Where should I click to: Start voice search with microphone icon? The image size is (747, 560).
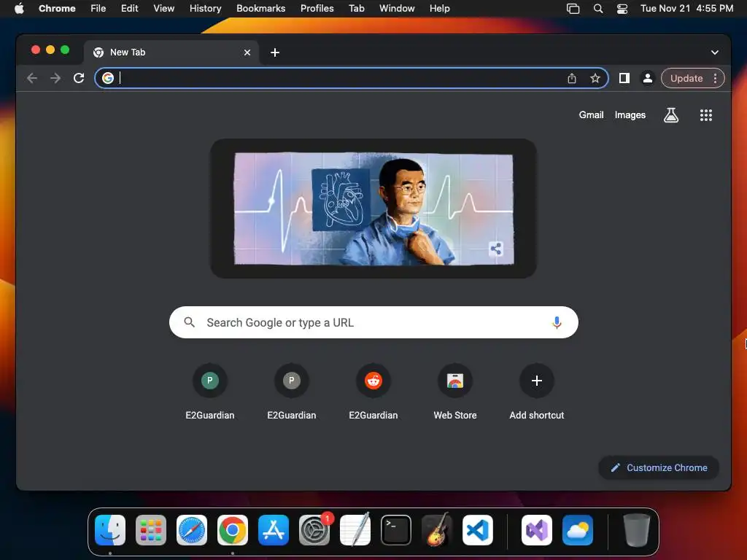click(556, 322)
